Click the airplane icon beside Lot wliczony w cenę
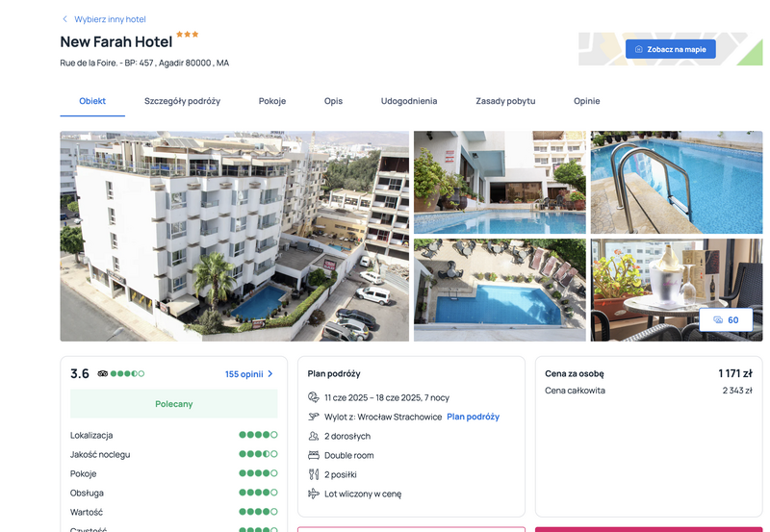Viewport: 770px width, 532px height. tap(314, 494)
